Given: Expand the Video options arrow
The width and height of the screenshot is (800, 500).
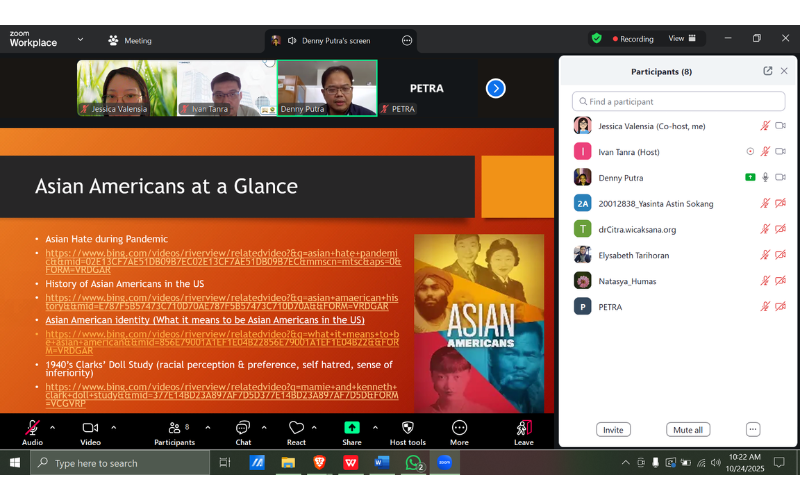Looking at the screenshot, I should pyautogui.click(x=113, y=426).
